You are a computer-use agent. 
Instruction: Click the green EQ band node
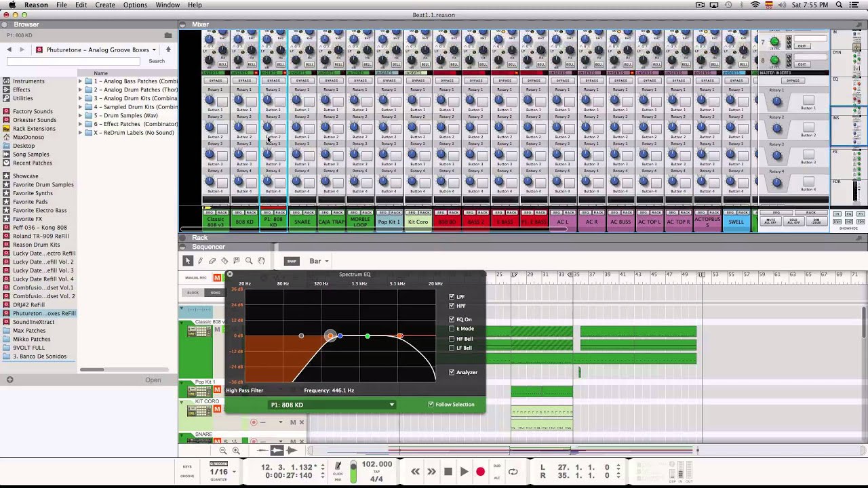[x=367, y=336]
